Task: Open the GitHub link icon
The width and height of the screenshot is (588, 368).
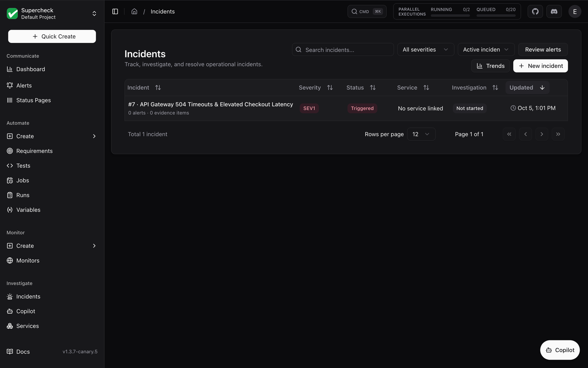Action: coord(535,12)
